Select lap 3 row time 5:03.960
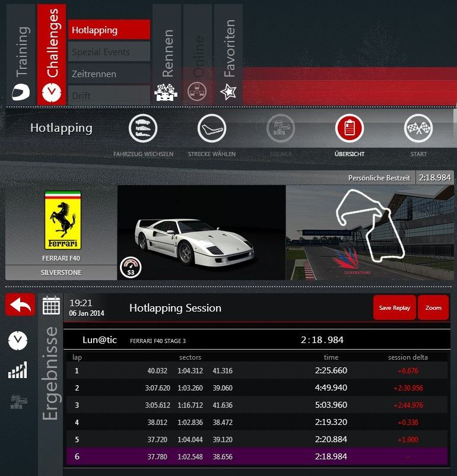This screenshot has width=457, height=476. pyautogui.click(x=331, y=405)
